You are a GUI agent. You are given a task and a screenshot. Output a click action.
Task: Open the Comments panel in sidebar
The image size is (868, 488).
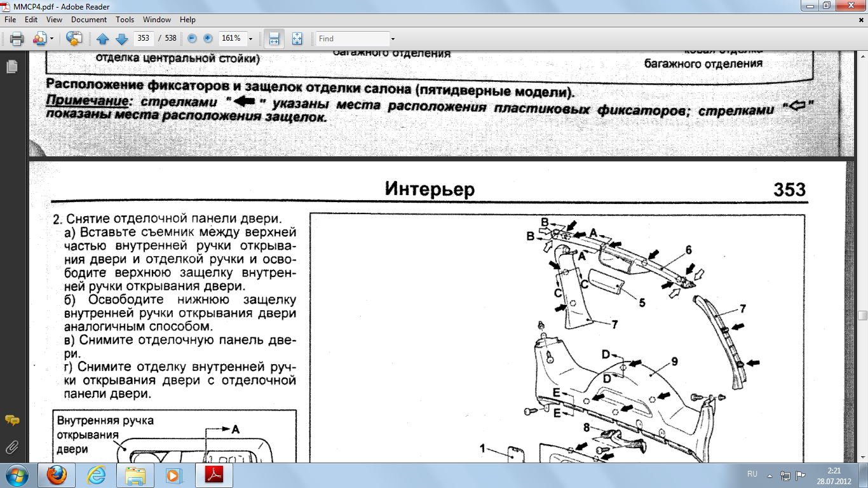(x=11, y=421)
